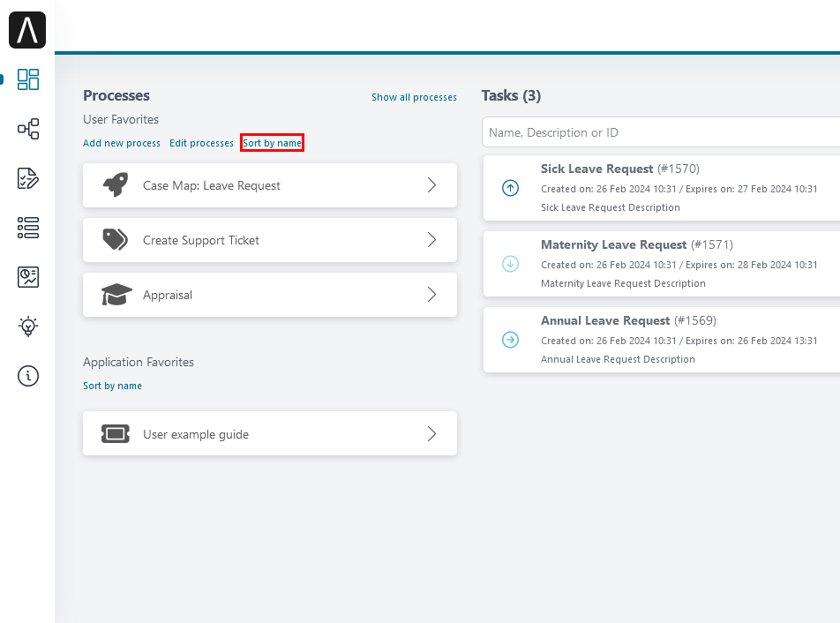The height and width of the screenshot is (623, 840).
Task: Click the Maternity Leave Request Description text
Action: (x=623, y=283)
